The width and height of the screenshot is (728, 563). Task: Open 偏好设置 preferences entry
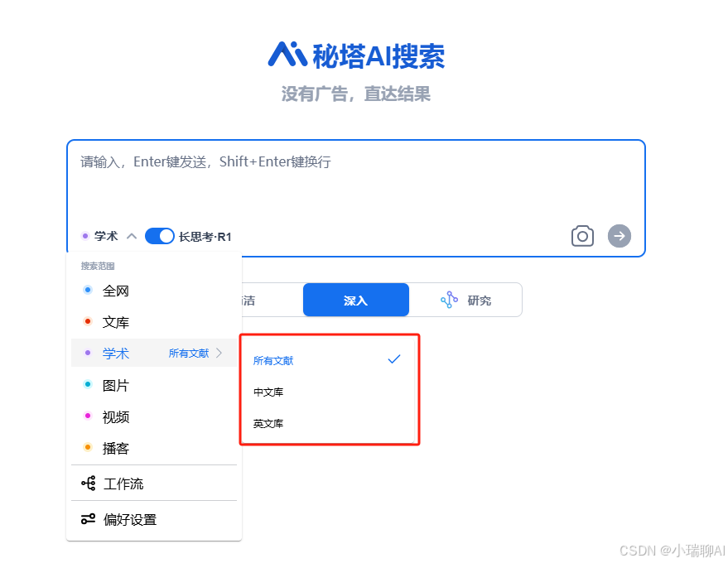pos(154,519)
